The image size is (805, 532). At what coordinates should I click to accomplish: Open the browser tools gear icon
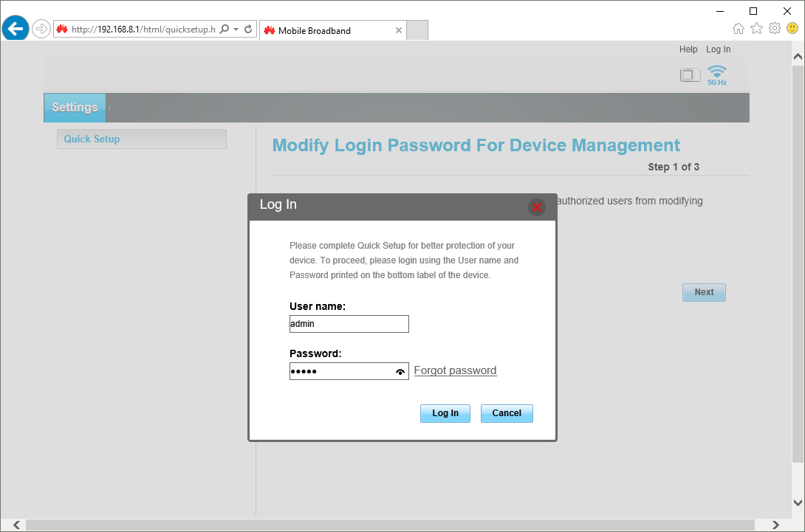point(774,27)
